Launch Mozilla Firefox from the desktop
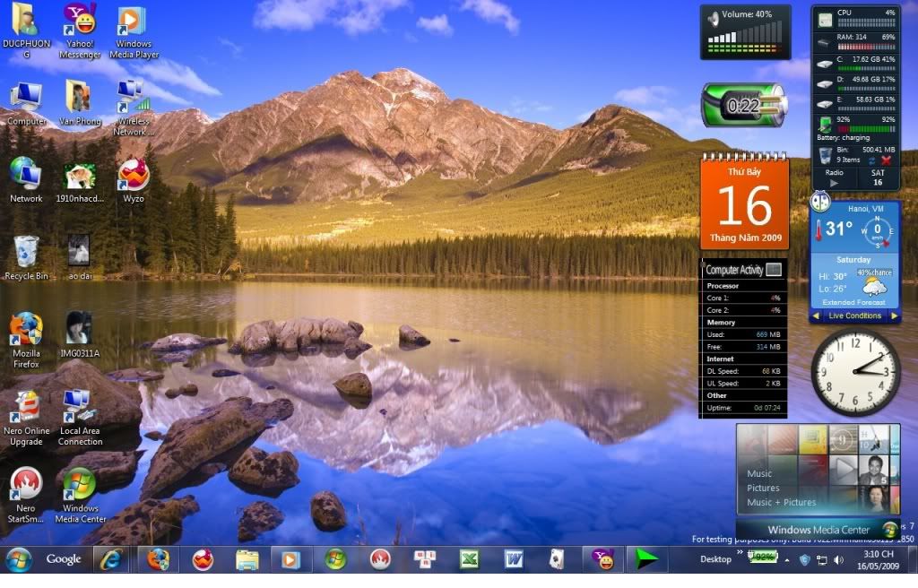Screen dimensions: 918x588 point(26,340)
